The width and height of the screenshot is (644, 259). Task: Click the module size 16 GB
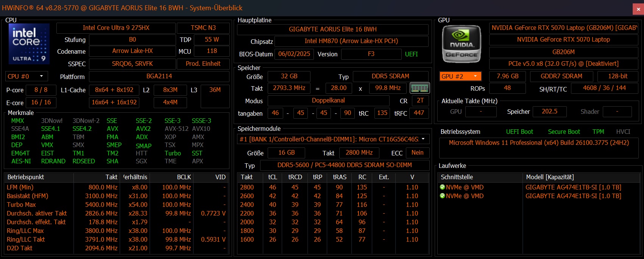(286, 153)
